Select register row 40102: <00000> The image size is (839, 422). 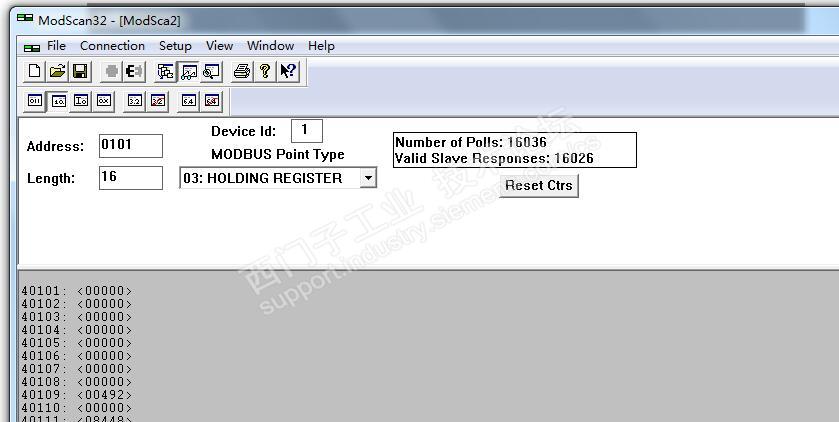(x=77, y=304)
